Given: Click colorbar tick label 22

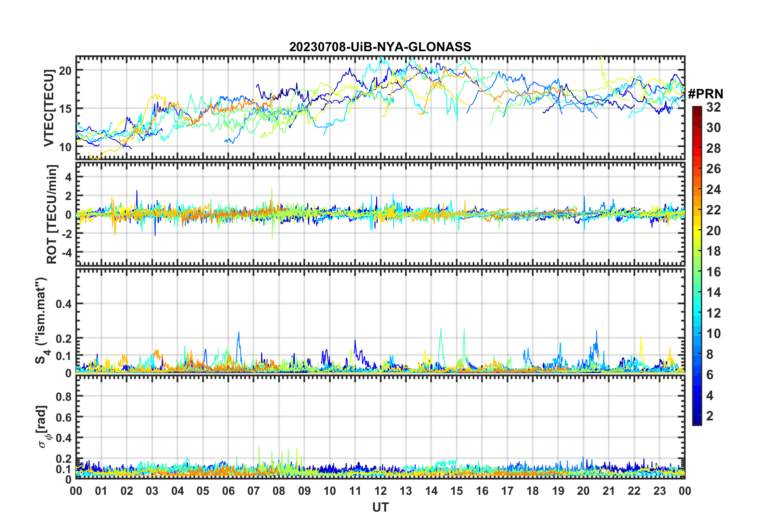Looking at the screenshot, I should [713, 210].
